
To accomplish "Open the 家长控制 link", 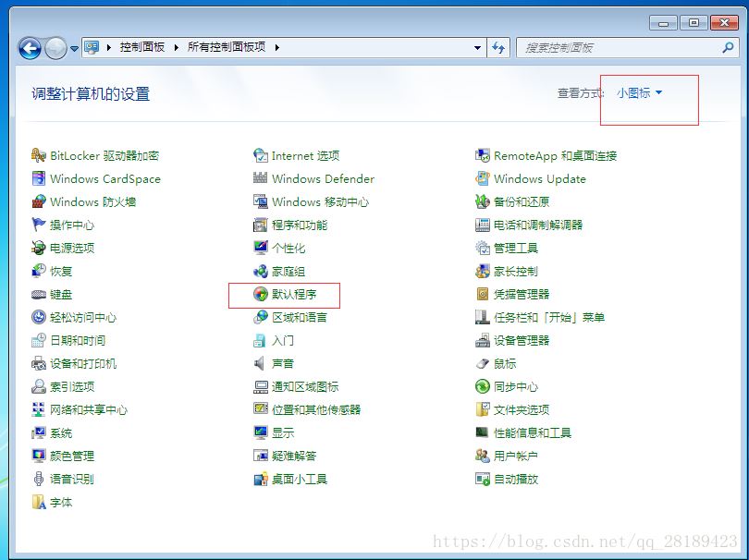I will (x=516, y=271).
